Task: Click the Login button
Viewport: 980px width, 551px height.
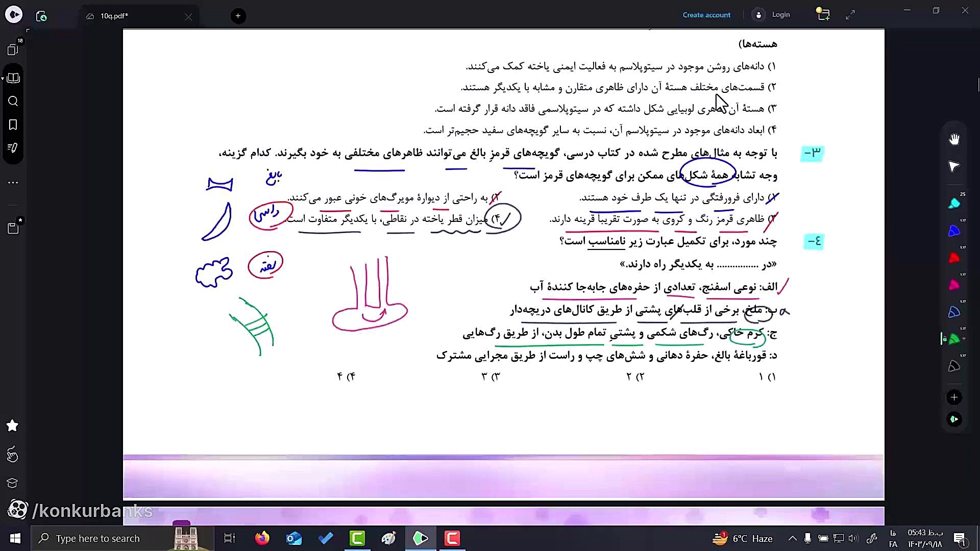Action: click(x=780, y=15)
